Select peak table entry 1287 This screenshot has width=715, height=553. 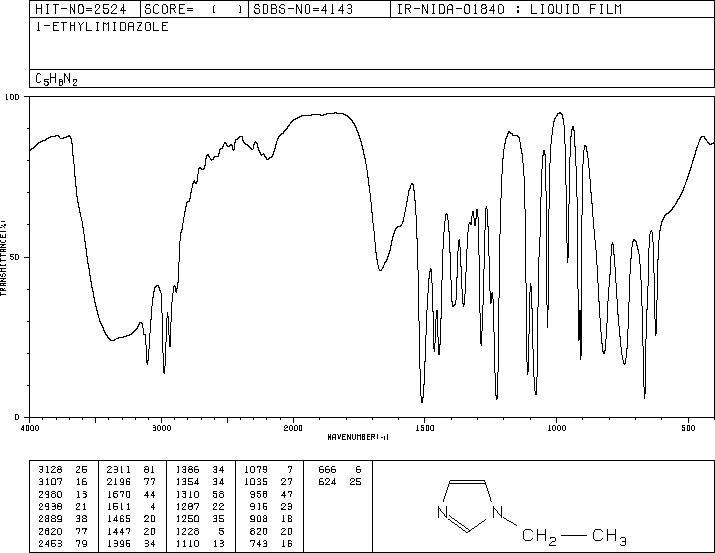(x=187, y=506)
